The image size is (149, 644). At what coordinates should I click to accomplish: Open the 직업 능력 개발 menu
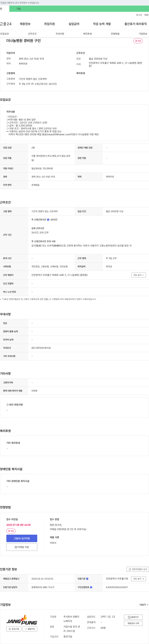102,24
